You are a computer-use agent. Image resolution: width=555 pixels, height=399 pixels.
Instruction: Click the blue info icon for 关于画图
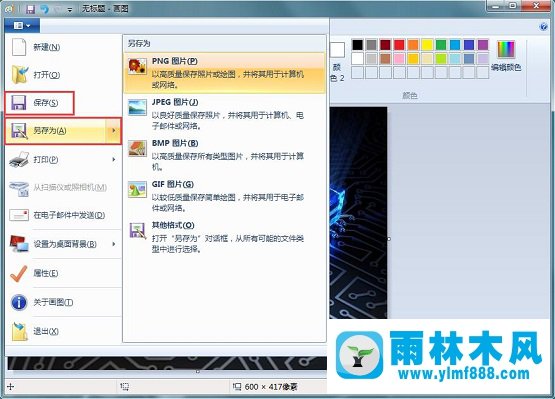19,302
